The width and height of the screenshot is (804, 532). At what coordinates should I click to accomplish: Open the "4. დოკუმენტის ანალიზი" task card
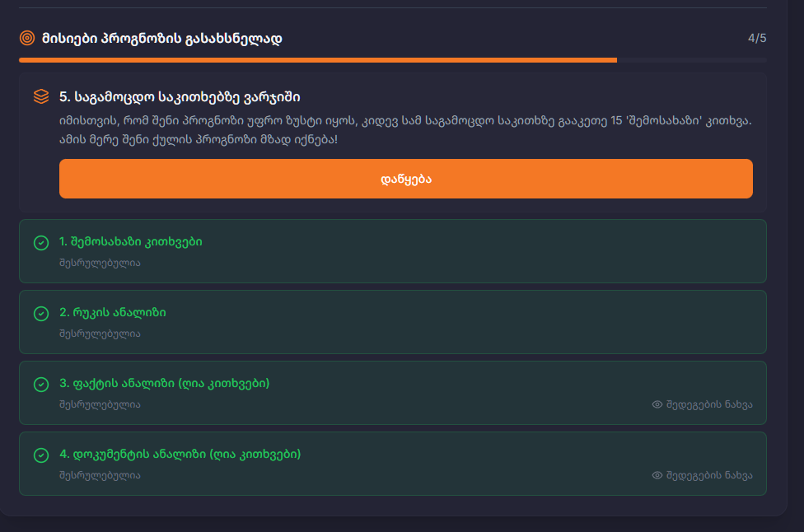[x=393, y=464]
